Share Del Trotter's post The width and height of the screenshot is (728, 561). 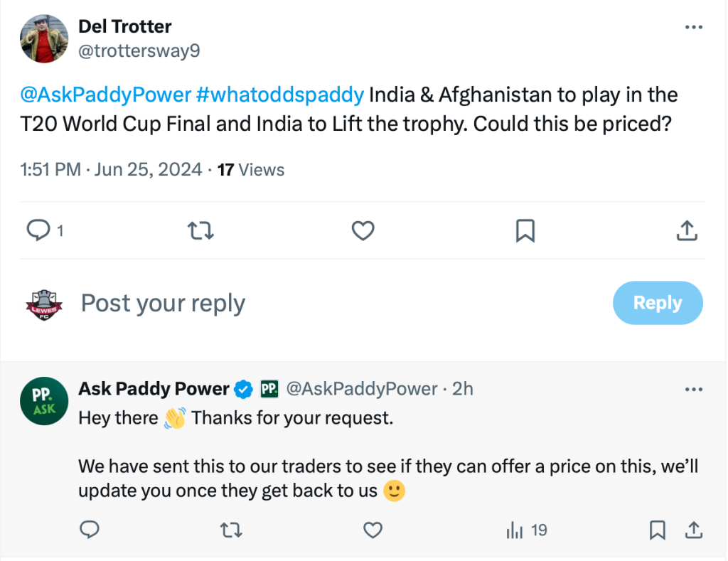click(x=687, y=230)
